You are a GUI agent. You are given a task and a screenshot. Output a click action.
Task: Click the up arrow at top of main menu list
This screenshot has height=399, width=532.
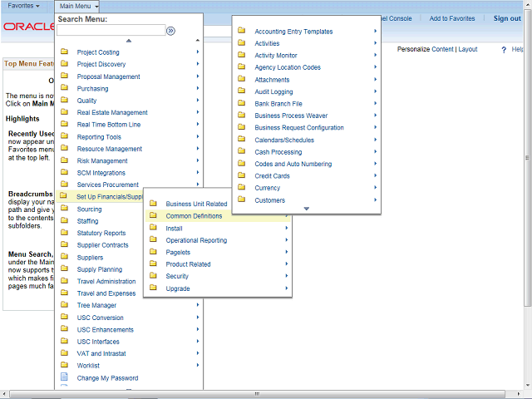(x=129, y=41)
